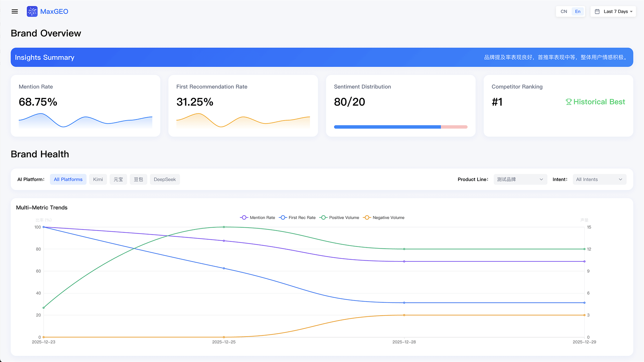644x362 pixels.
Task: Select the Kimi platform filter
Action: pyautogui.click(x=98, y=179)
